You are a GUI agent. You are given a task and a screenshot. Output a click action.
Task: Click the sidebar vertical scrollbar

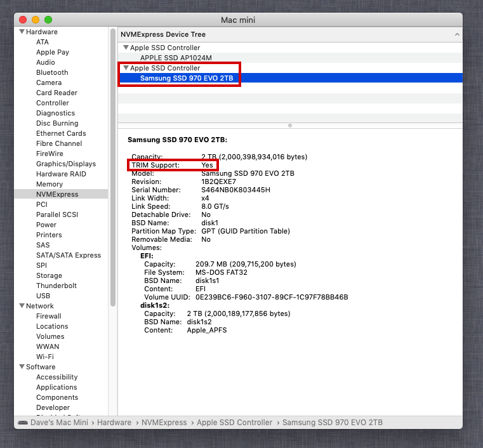[x=113, y=166]
